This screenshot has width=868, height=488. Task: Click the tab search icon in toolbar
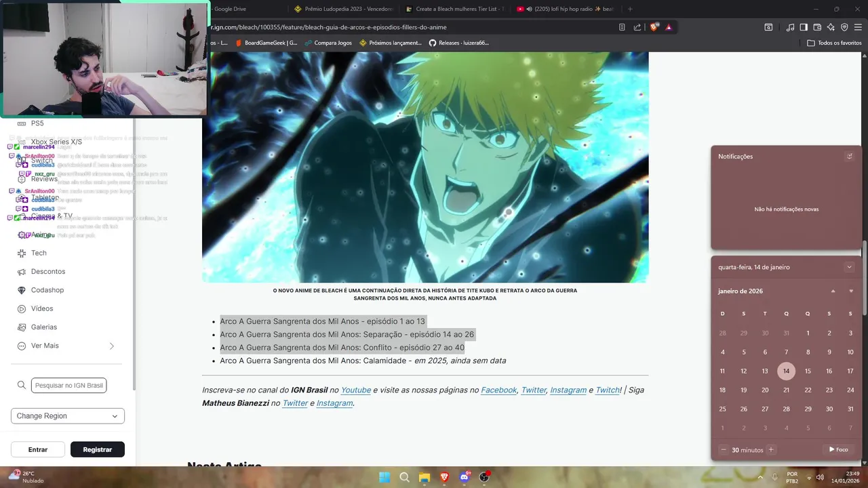point(768,27)
